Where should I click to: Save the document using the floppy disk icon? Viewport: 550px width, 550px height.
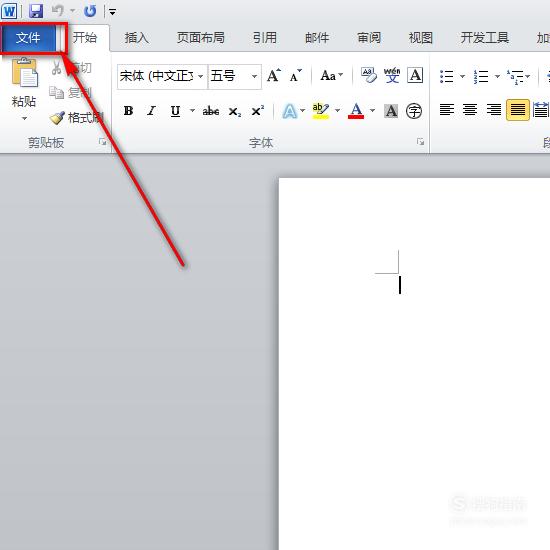(36, 11)
